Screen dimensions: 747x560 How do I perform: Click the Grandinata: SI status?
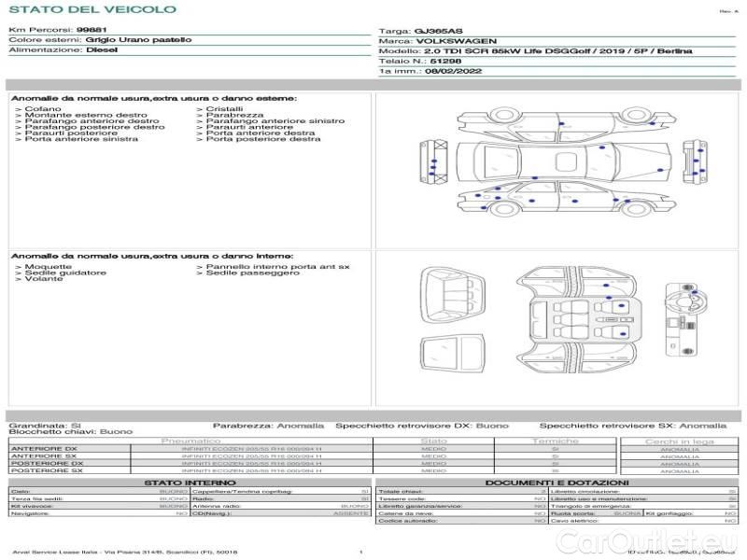(45, 426)
